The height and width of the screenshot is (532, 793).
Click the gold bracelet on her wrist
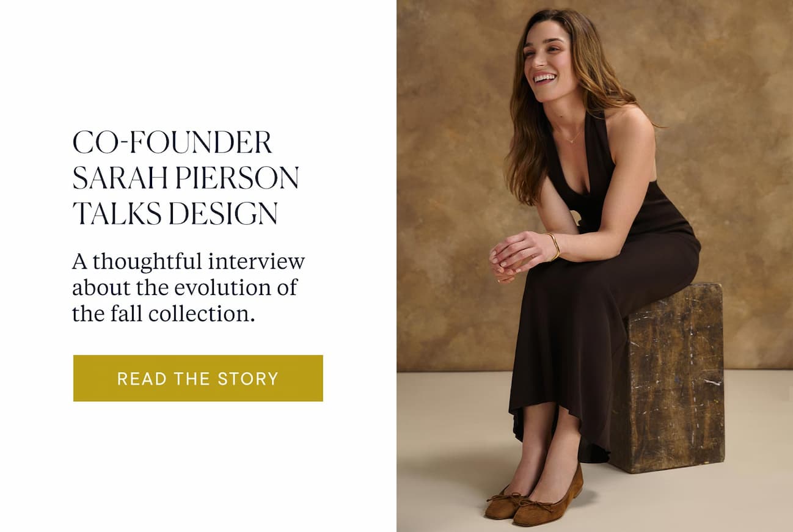pyautogui.click(x=554, y=246)
